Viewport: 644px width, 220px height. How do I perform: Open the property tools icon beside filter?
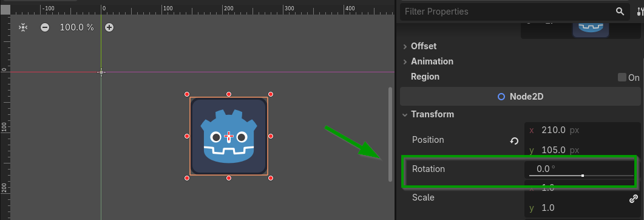point(640,12)
